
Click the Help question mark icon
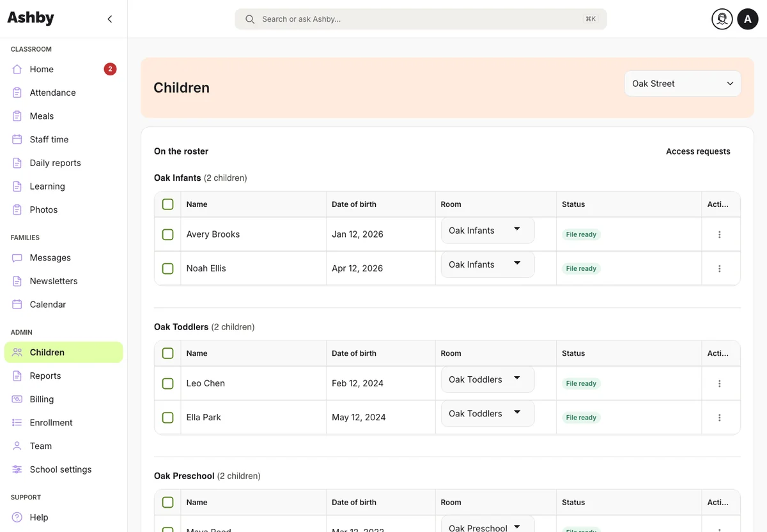(x=17, y=517)
